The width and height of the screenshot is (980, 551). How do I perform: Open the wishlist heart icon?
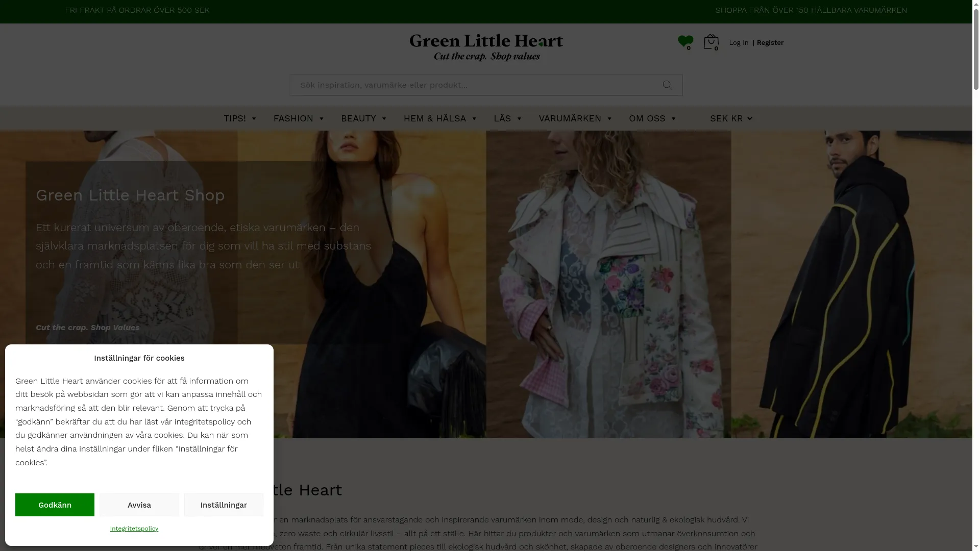coord(685,42)
